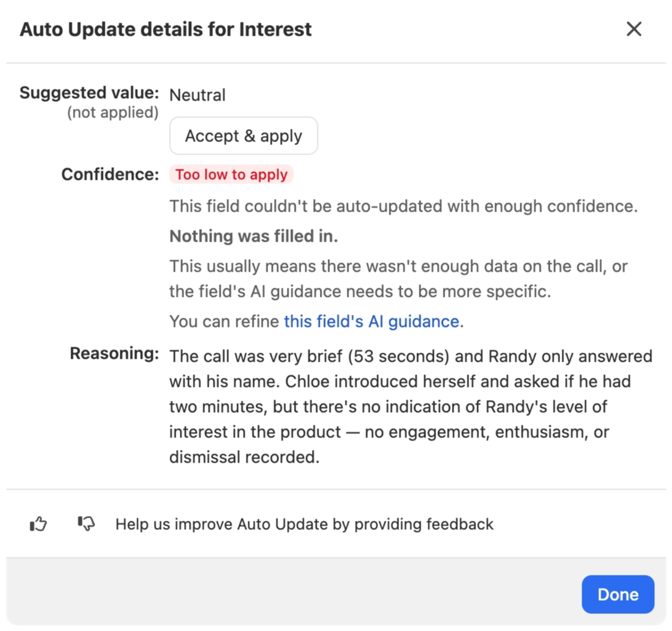Click the reasoning paragraph about the 53-second call
The height and width of the screenshot is (631, 672).
pos(411,406)
